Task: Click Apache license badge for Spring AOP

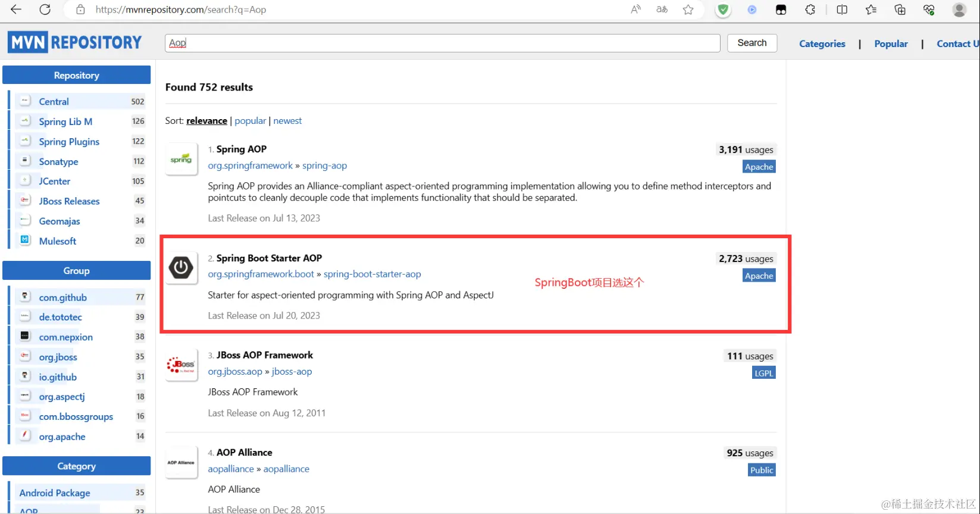Action: tap(759, 167)
